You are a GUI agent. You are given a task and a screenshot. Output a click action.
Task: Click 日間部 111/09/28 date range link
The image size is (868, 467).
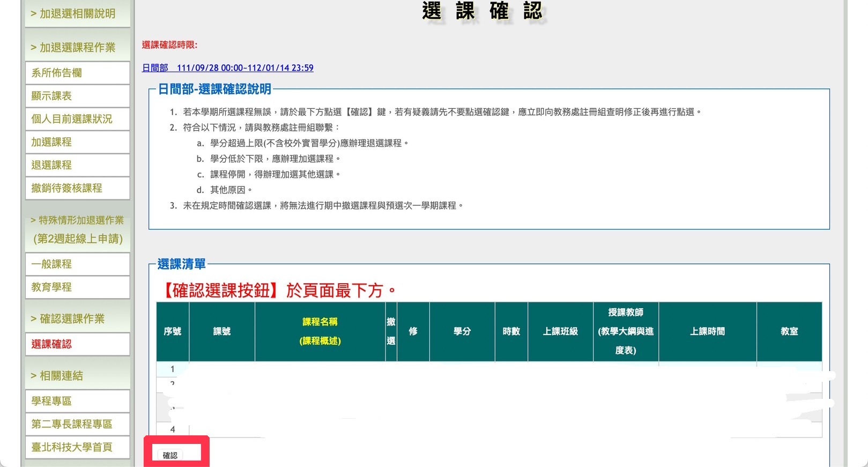coord(228,68)
